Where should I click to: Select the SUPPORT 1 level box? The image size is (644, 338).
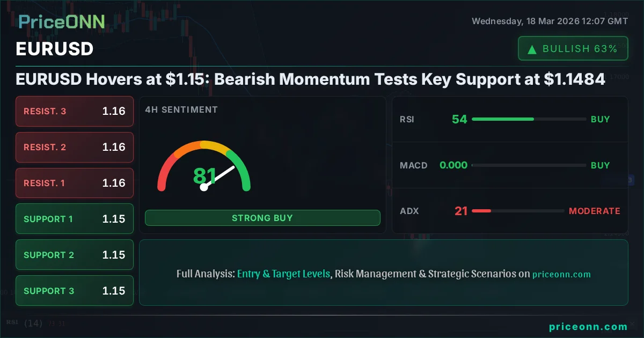click(x=75, y=219)
